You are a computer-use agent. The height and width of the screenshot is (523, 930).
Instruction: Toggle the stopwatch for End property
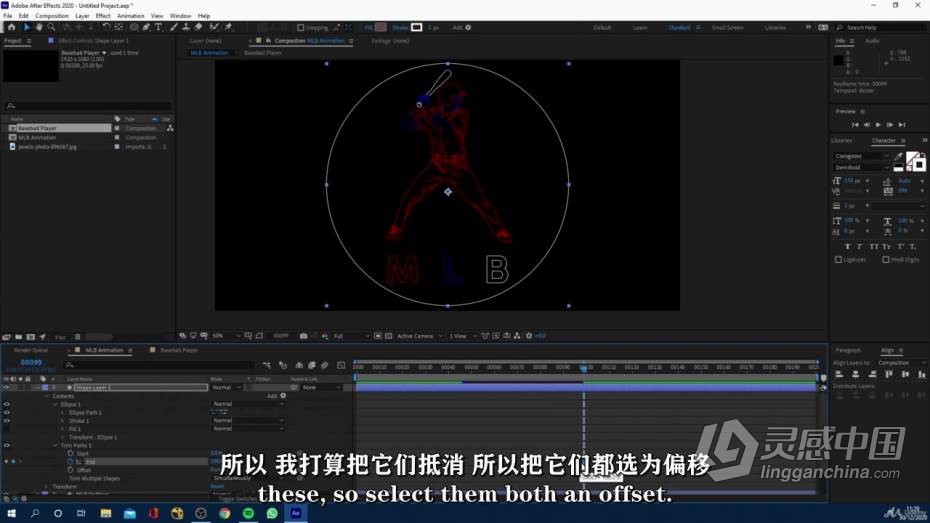pyautogui.click(x=71, y=461)
